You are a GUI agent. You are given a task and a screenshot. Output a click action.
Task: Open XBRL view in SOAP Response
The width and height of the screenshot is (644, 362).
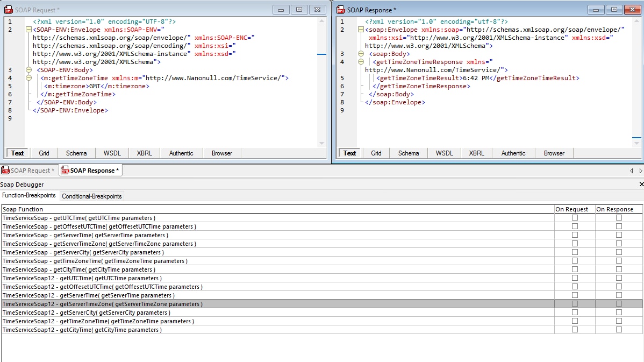476,153
